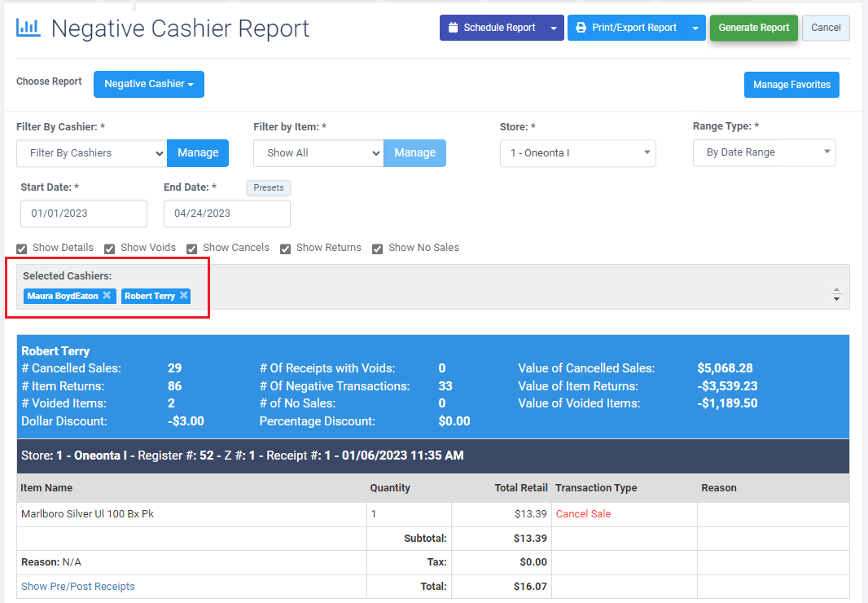
Task: Click red Cancel Sale transaction type
Action: pyautogui.click(x=584, y=513)
